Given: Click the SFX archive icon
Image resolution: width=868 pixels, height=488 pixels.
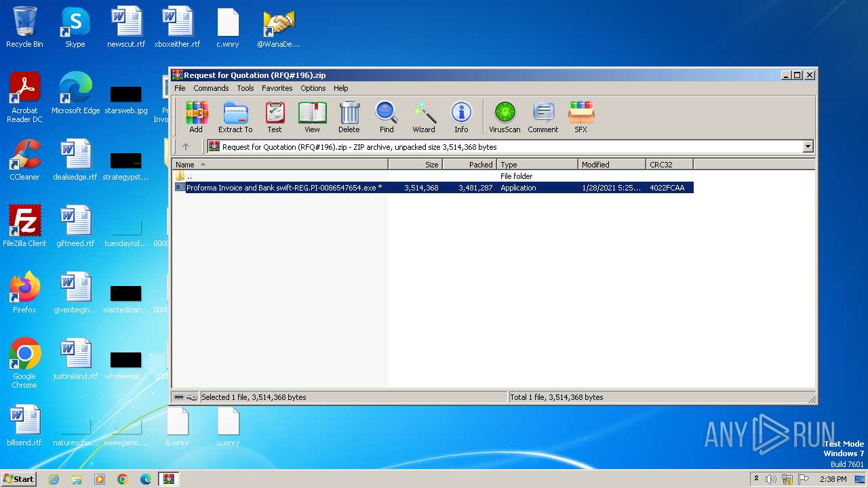Looking at the screenshot, I should click(x=581, y=117).
